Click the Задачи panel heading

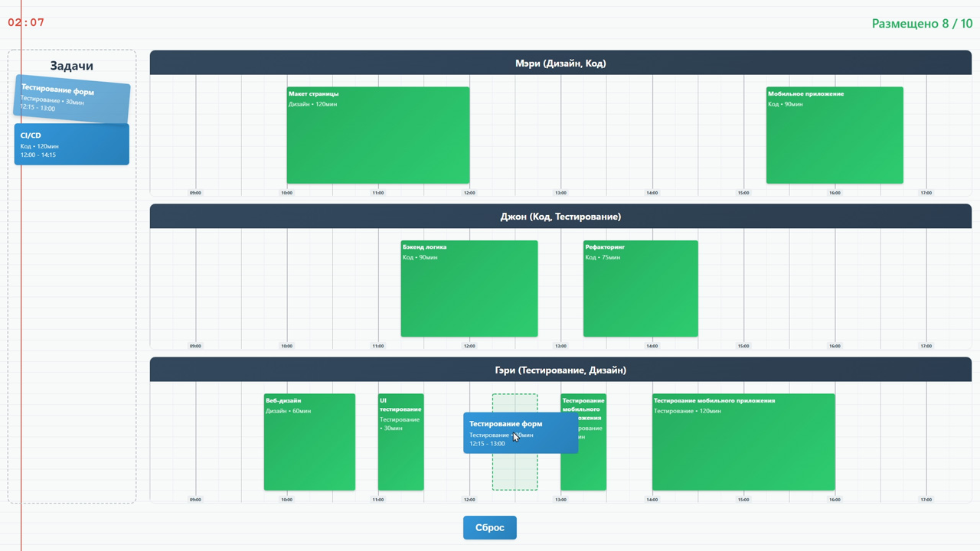72,67
